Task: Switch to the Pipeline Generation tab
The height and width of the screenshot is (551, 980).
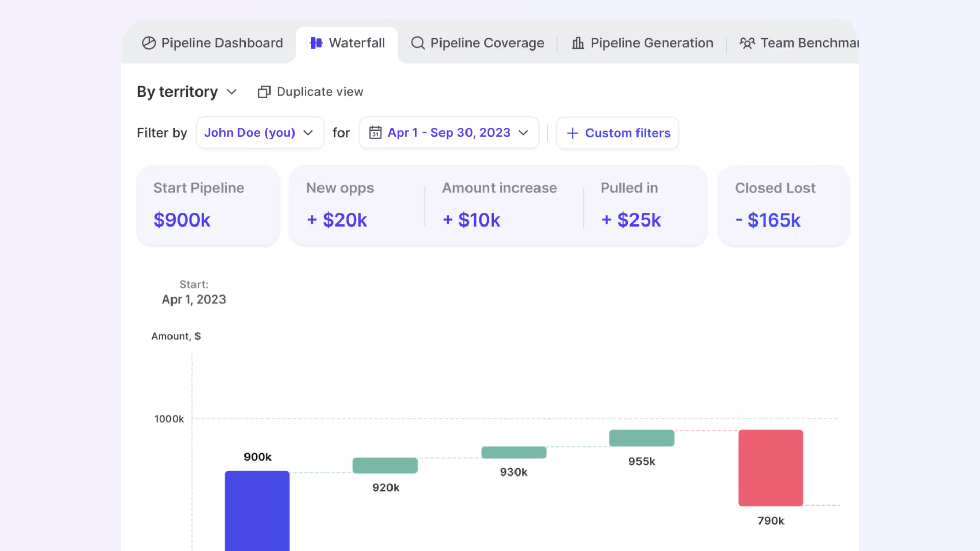Action: tap(651, 43)
